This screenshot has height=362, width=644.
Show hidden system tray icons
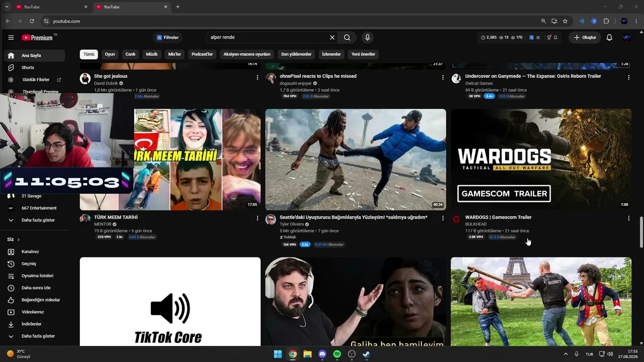[x=566, y=354]
